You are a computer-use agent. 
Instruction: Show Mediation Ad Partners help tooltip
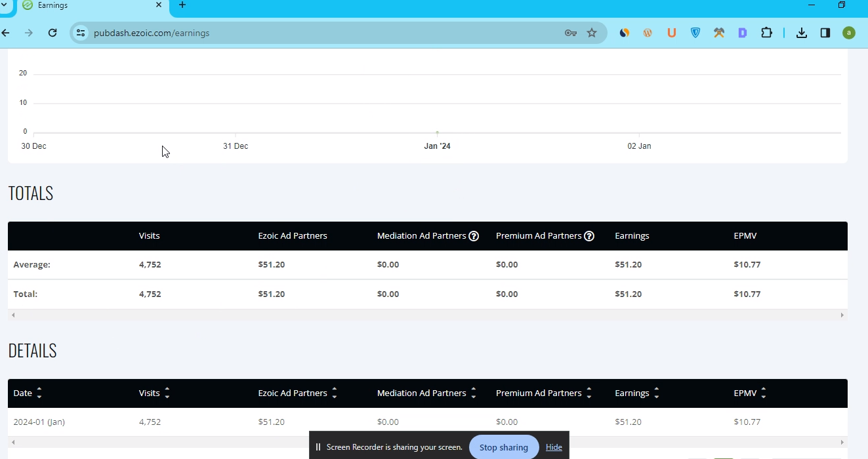tap(474, 236)
